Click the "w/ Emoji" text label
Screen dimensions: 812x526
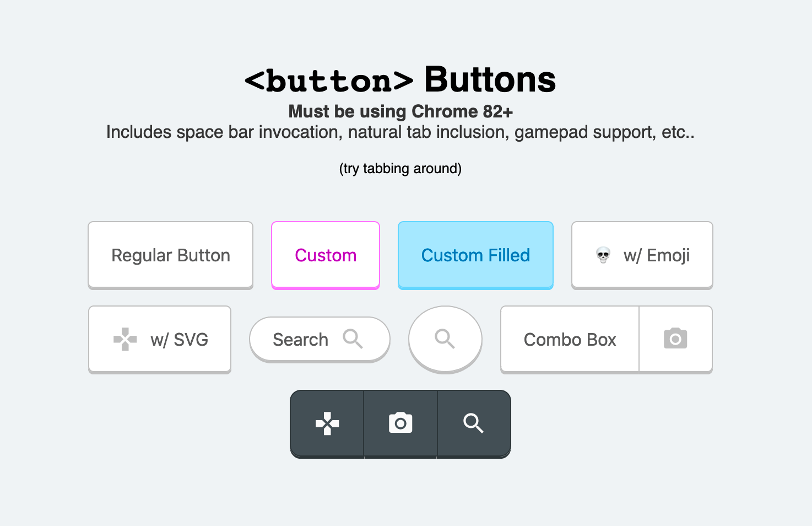pos(657,255)
